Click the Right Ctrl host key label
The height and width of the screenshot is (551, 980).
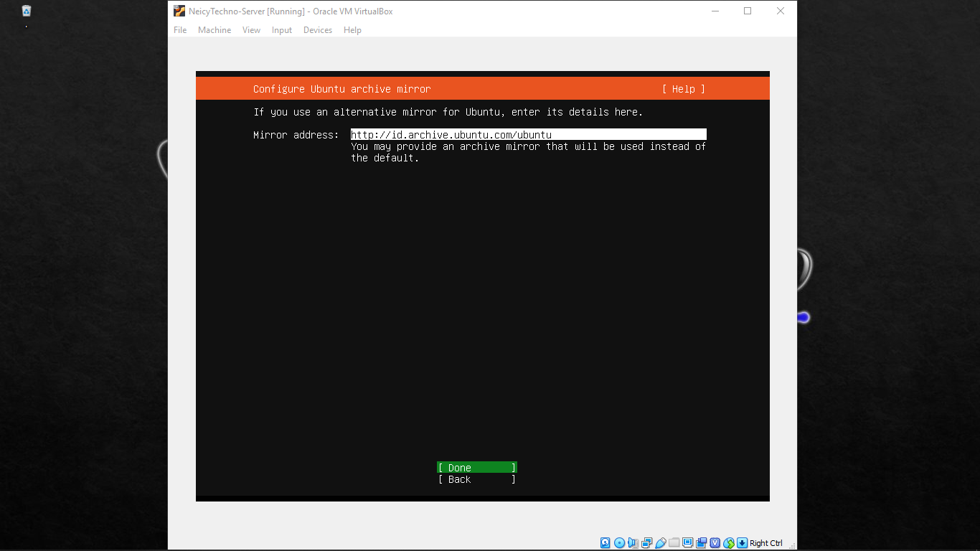tap(766, 543)
